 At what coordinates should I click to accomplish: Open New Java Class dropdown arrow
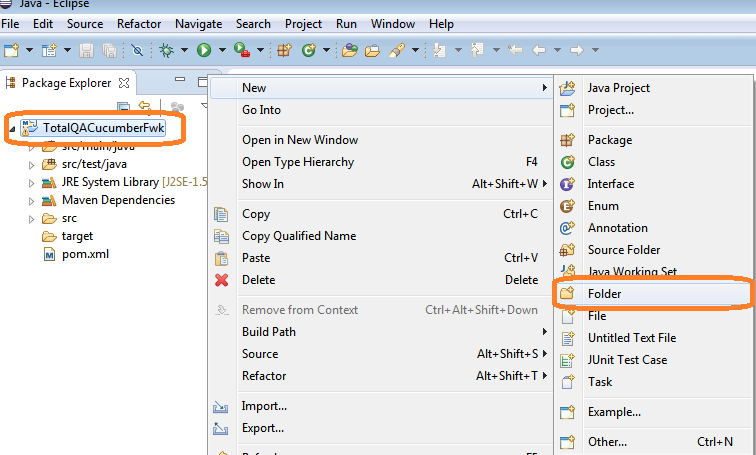(326, 50)
